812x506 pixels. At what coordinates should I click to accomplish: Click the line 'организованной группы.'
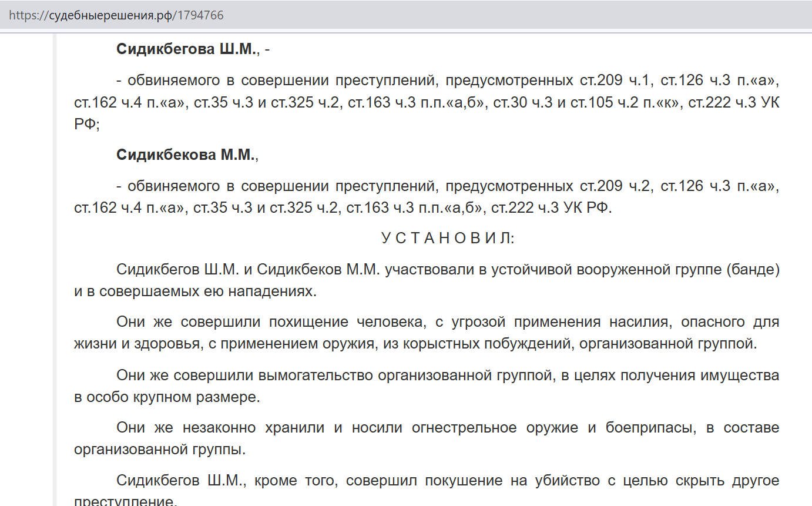pyautogui.click(x=160, y=450)
